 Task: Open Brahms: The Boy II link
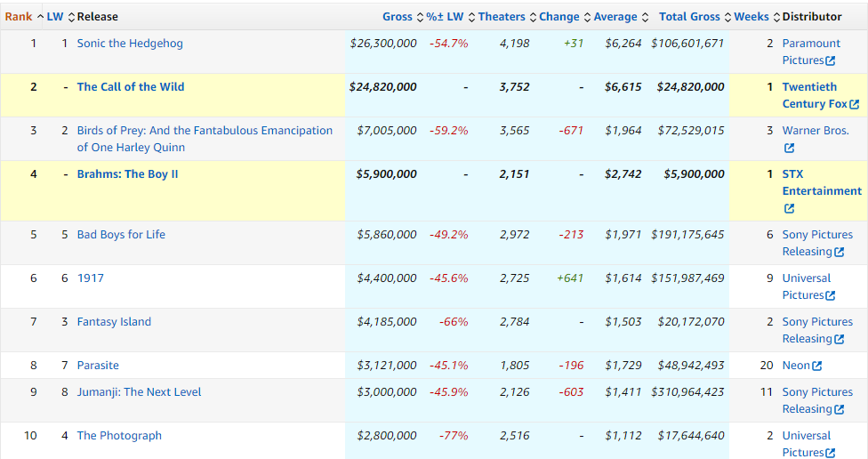(x=127, y=174)
